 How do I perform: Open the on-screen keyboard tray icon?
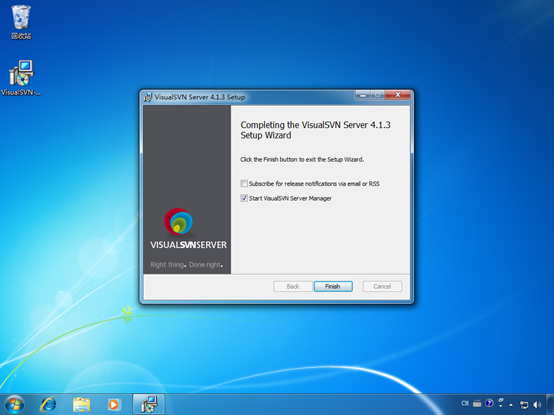click(477, 403)
